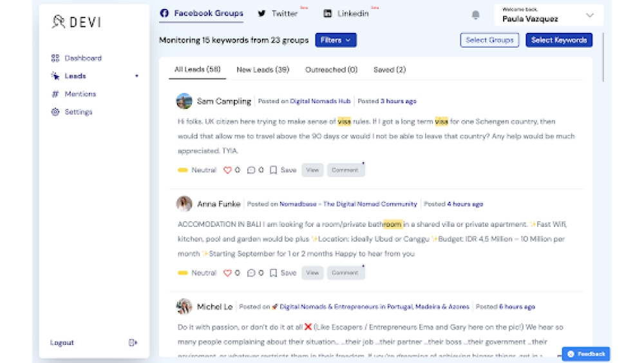Switch to the Twitter tab
644x363 pixels.
(278, 14)
